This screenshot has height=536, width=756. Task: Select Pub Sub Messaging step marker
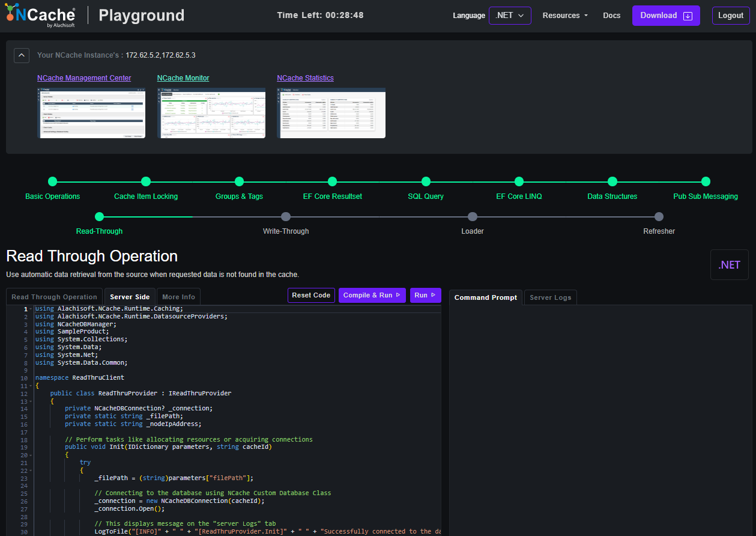pos(706,181)
